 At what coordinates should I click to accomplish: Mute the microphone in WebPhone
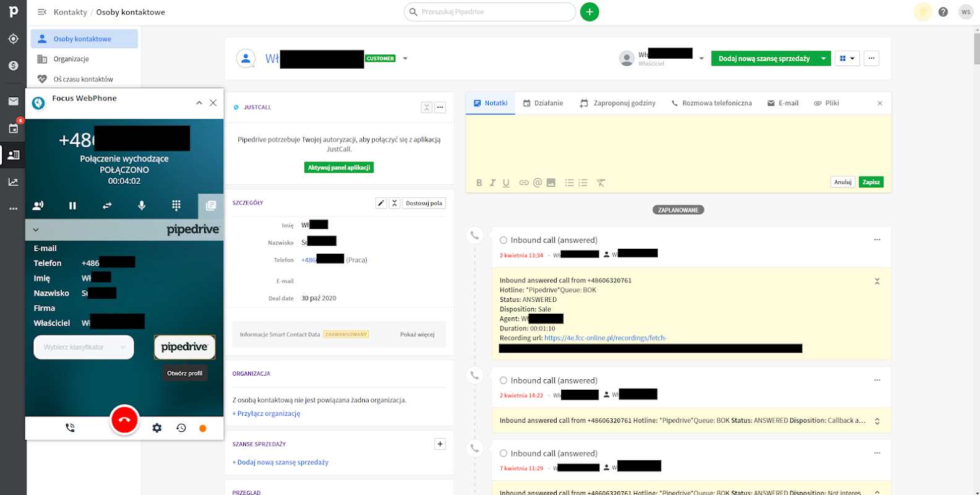click(142, 205)
